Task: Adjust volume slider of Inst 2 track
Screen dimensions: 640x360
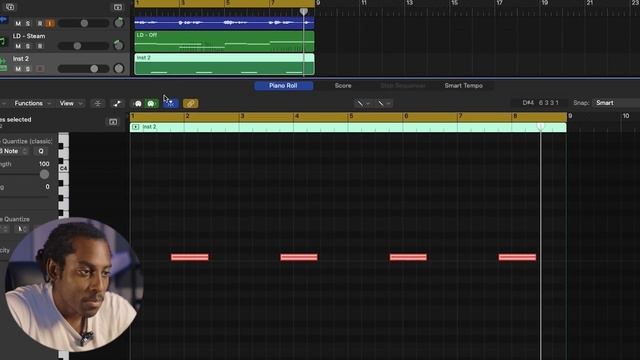Action: (94, 69)
